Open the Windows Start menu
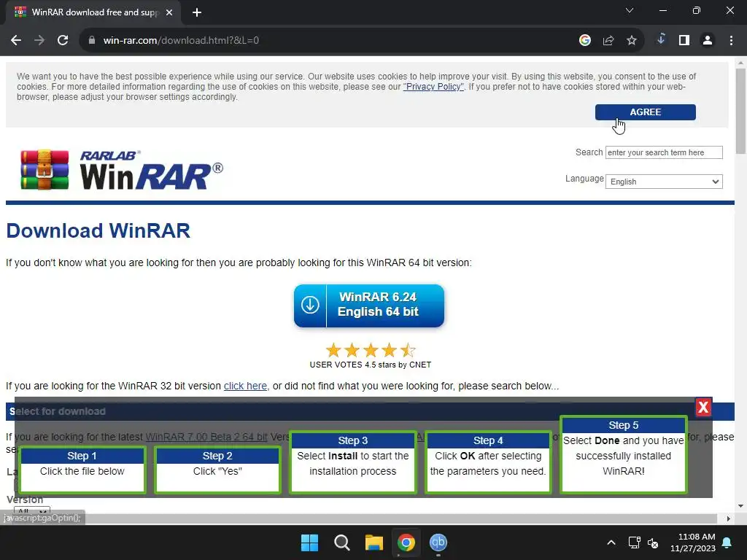Screen dimensions: 747x560 [x=309, y=542]
